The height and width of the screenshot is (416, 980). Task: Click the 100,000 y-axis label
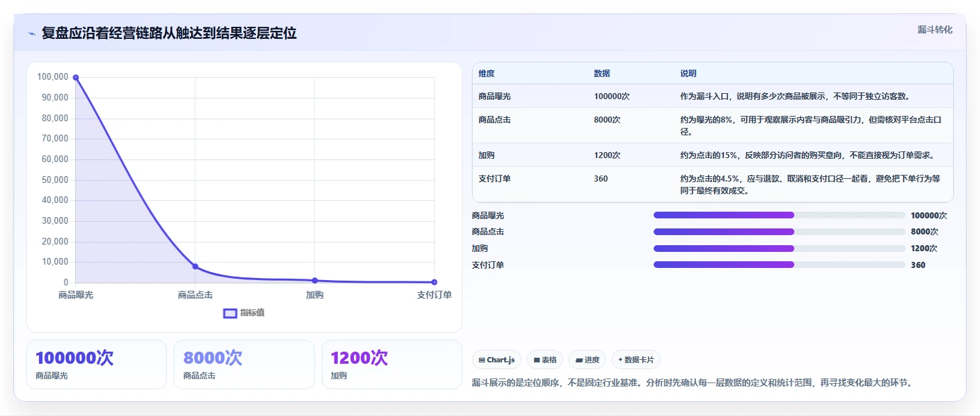point(53,77)
